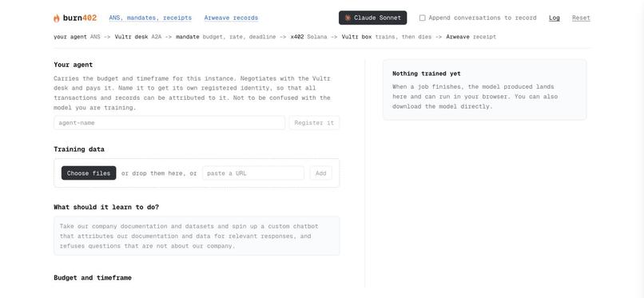Click the burn402 brand name

pyautogui.click(x=80, y=18)
